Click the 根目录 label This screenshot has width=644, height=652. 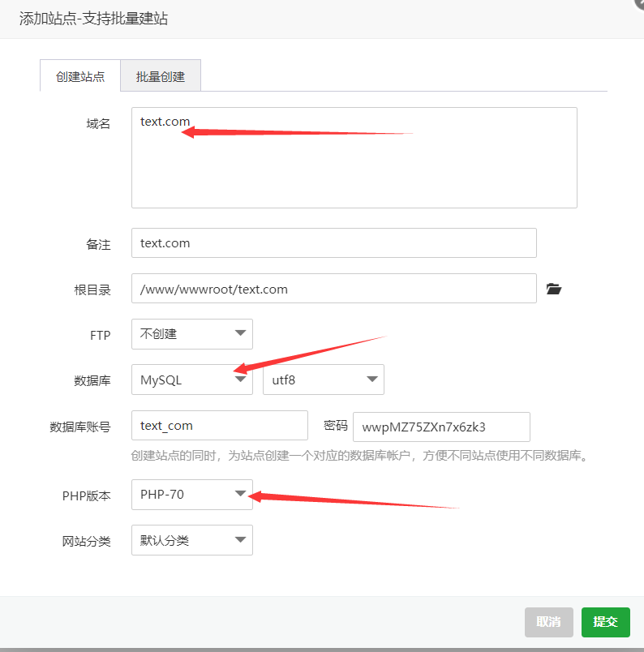[92, 290]
